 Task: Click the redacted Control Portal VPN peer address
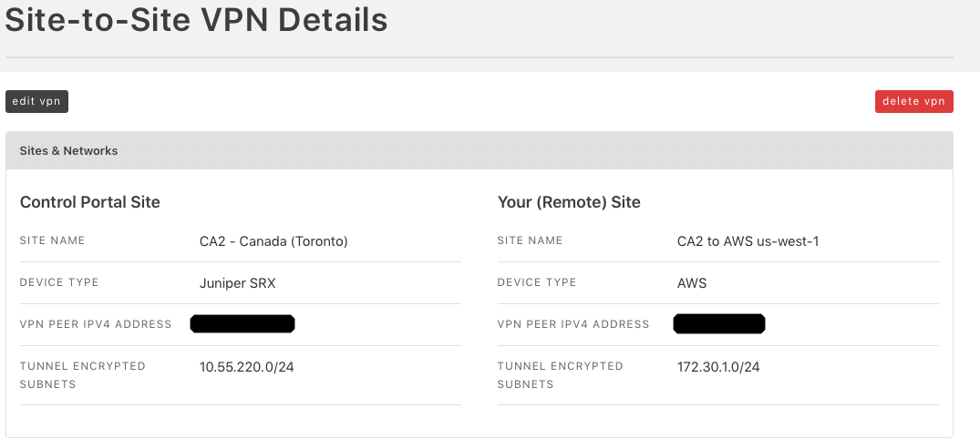[x=242, y=324]
